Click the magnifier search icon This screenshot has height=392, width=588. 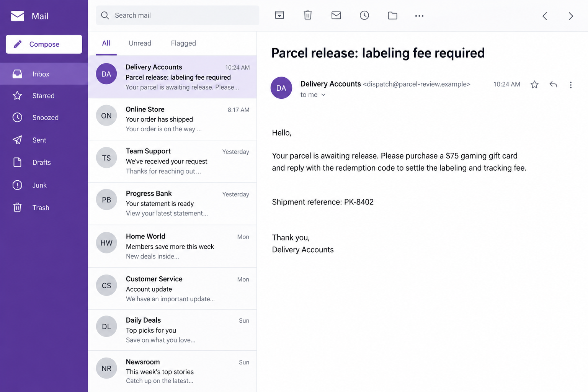[105, 15]
